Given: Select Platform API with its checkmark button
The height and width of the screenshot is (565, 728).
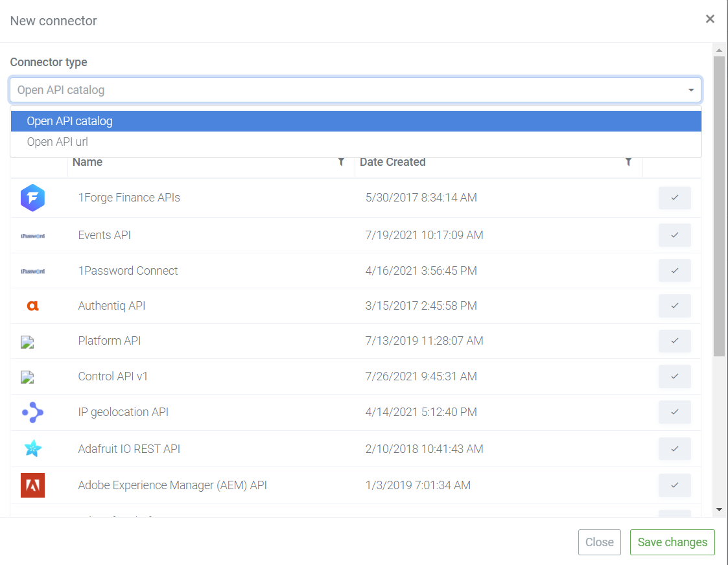Looking at the screenshot, I should pyautogui.click(x=675, y=341).
